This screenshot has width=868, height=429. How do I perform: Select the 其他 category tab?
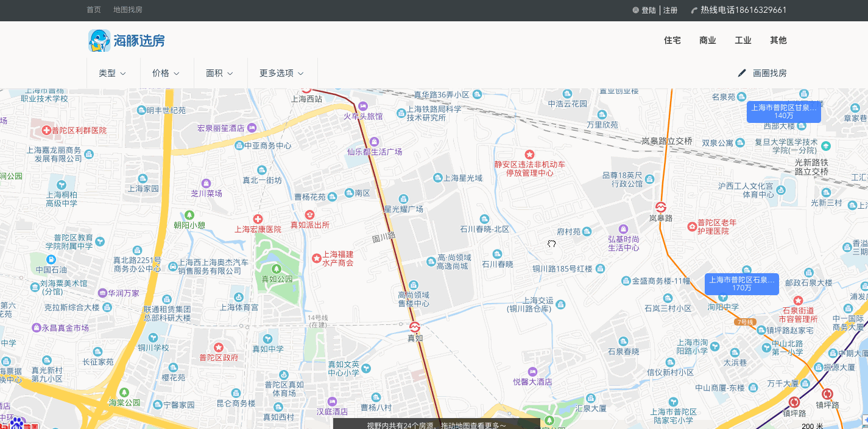(x=778, y=40)
